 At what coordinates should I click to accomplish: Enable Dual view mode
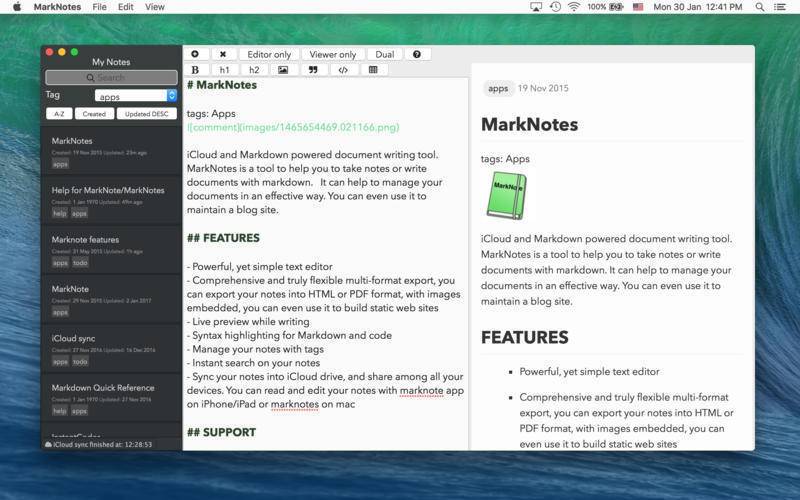pyautogui.click(x=385, y=54)
